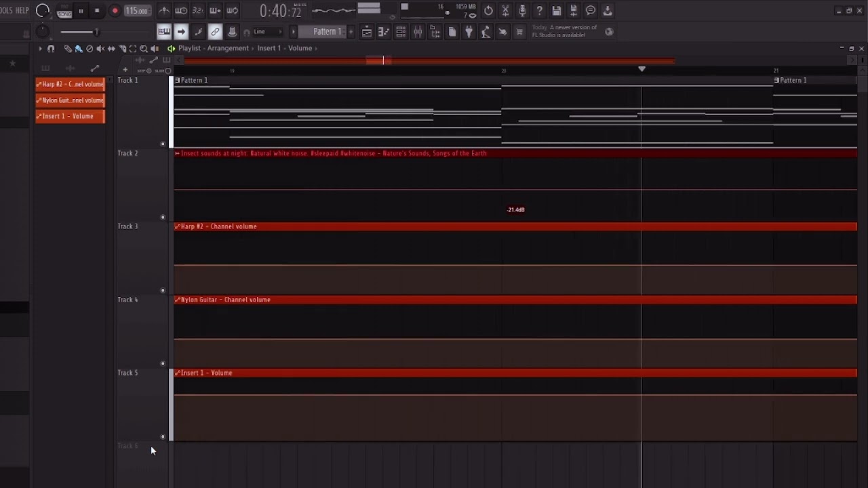Screen dimensions: 868x488
Task: Toggle the 3-2-1 countdown before recording
Action: [x=197, y=10]
